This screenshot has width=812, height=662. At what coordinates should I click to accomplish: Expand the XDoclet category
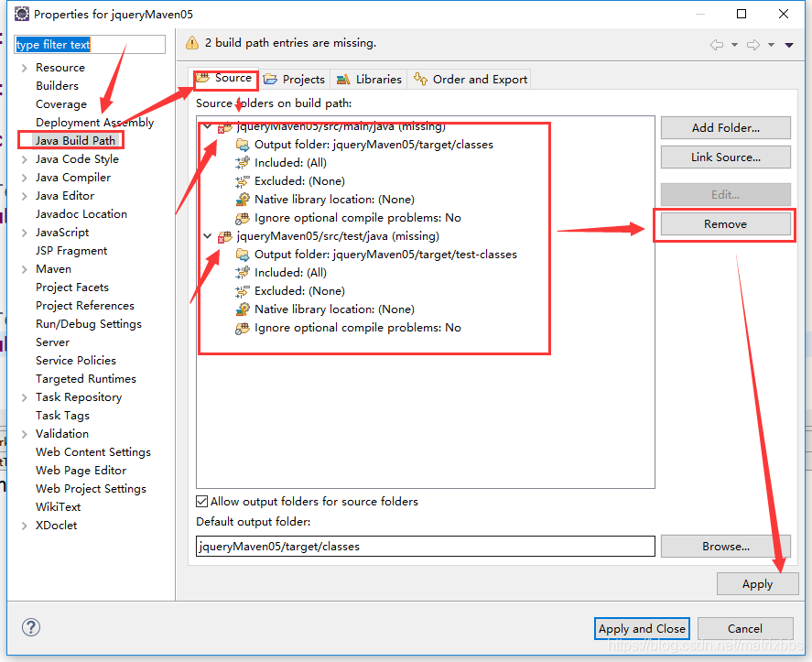[25, 526]
